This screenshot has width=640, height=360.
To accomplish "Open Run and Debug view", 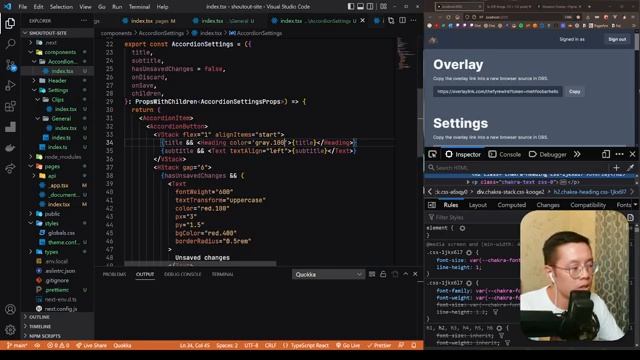I will point(10,86).
